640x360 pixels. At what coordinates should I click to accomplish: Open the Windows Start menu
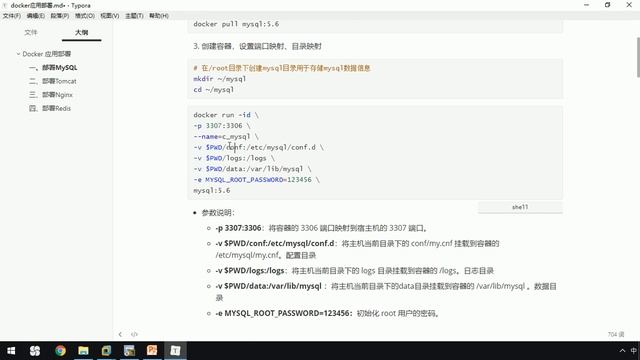point(11,351)
